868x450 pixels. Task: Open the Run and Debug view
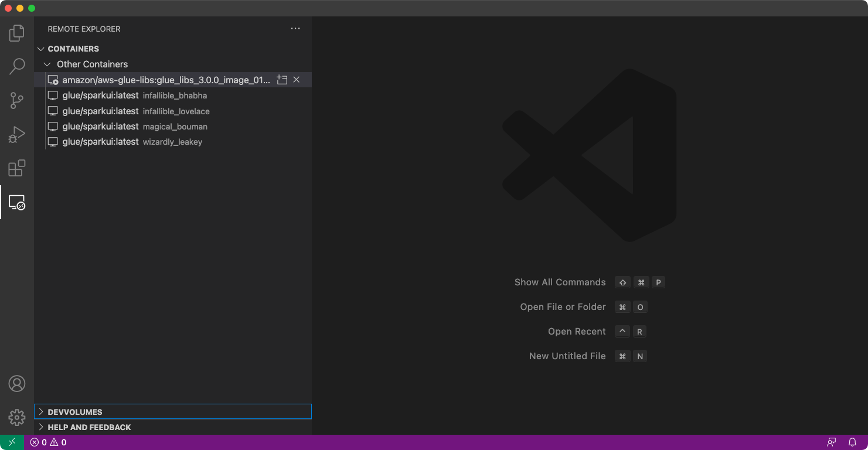coord(17,134)
